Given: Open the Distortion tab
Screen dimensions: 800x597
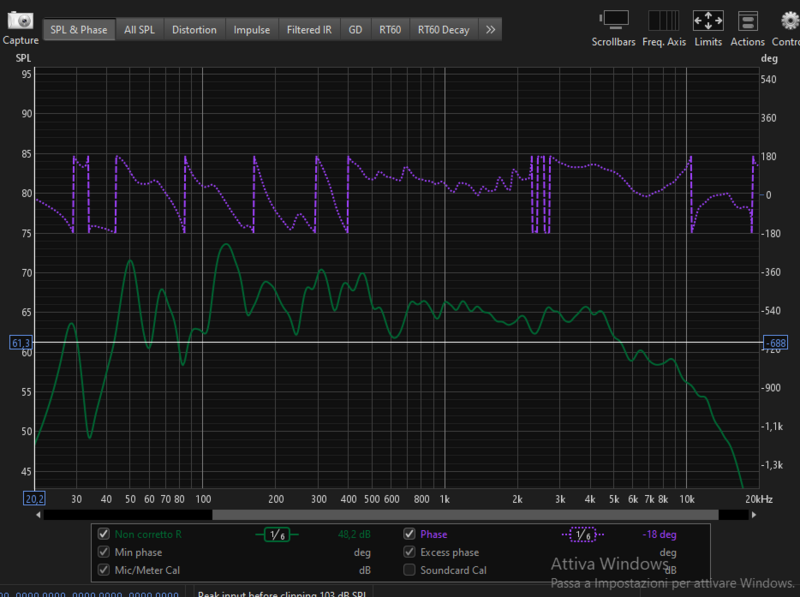Looking at the screenshot, I should (194, 30).
